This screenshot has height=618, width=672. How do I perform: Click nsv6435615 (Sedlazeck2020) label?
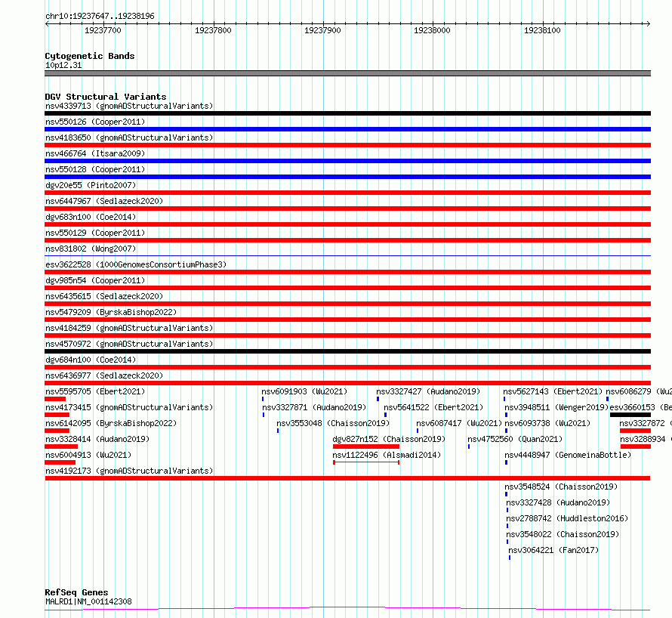click(x=104, y=296)
